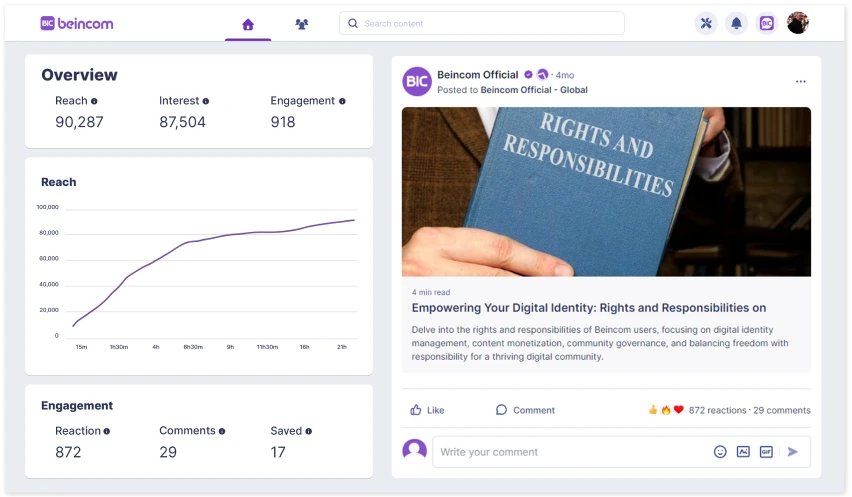
Task: Click the 918 Engagement value
Action: click(x=283, y=122)
